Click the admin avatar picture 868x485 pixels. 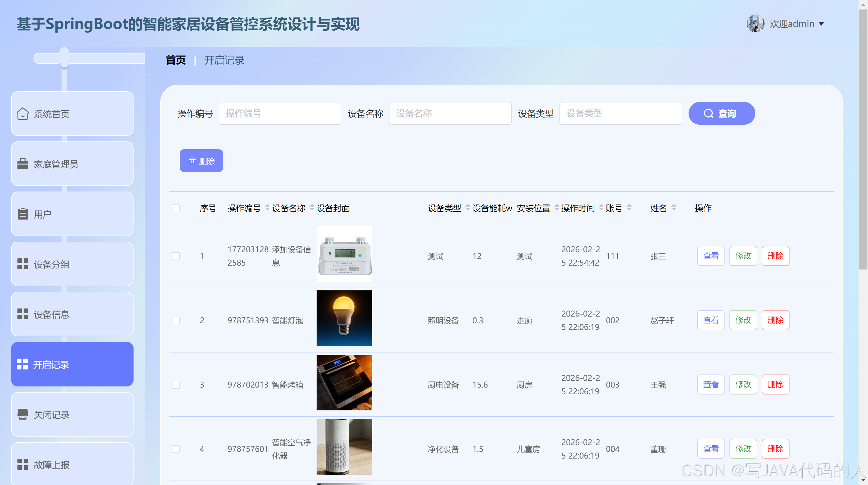tap(755, 24)
